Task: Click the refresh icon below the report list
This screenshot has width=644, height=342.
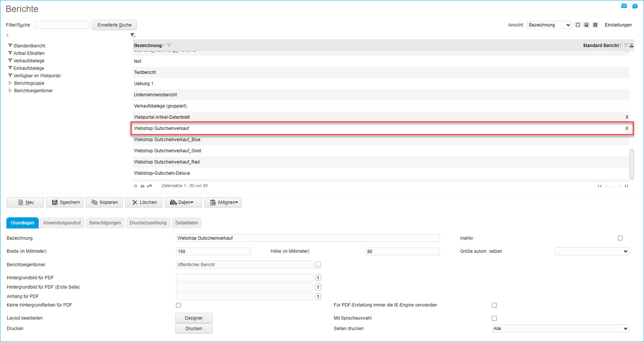Action: click(135, 186)
